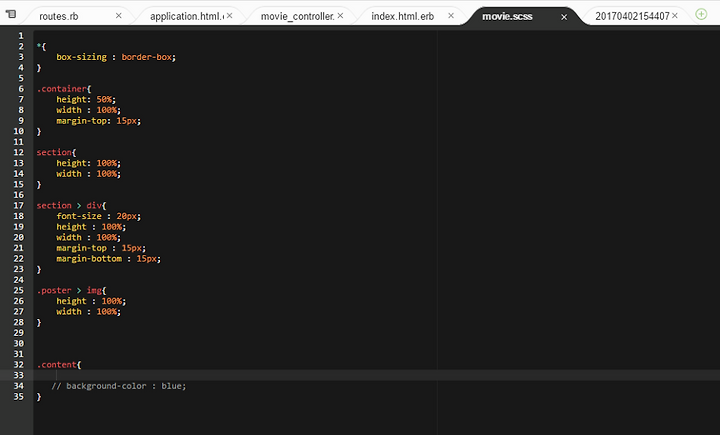Click '100%' on line 26
This screenshot has width=720, height=435.
(x=112, y=301)
